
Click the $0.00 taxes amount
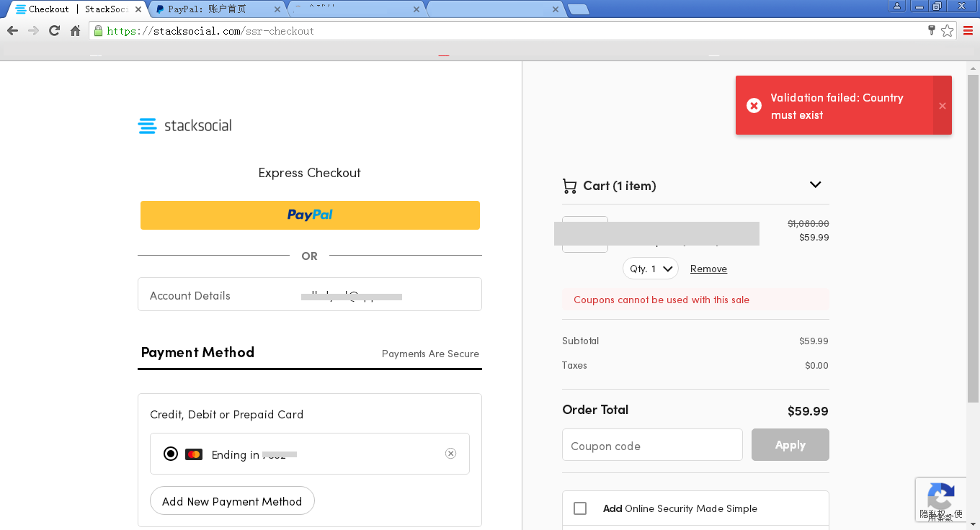click(x=816, y=365)
